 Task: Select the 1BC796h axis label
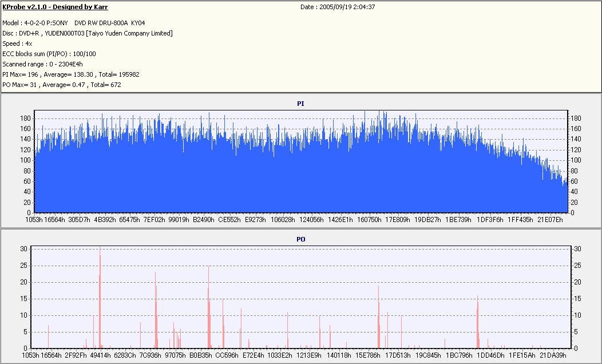pyautogui.click(x=459, y=355)
